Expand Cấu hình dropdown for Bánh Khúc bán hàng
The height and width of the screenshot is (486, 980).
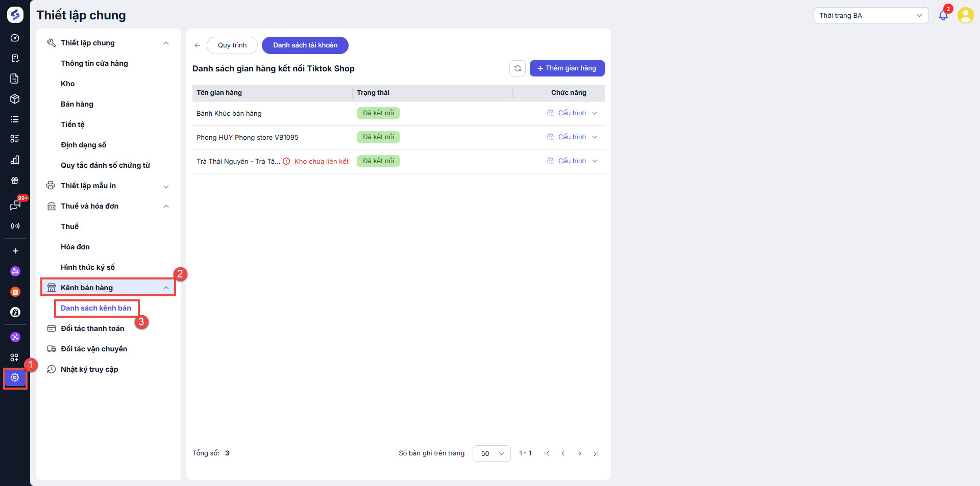595,113
